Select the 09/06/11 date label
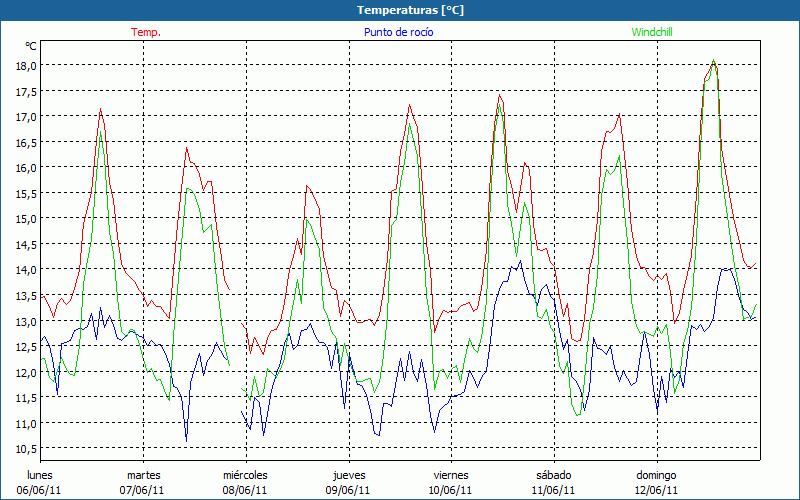The width and height of the screenshot is (800, 500). tap(348, 490)
